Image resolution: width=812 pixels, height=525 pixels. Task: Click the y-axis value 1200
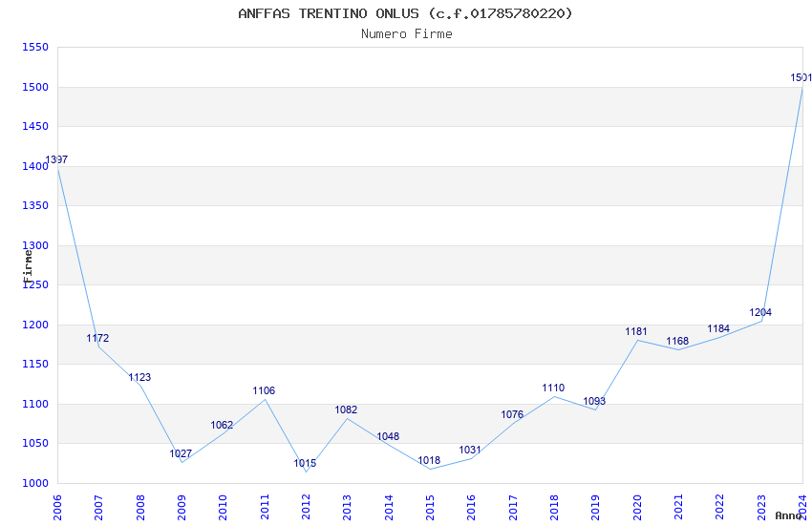tap(35, 325)
